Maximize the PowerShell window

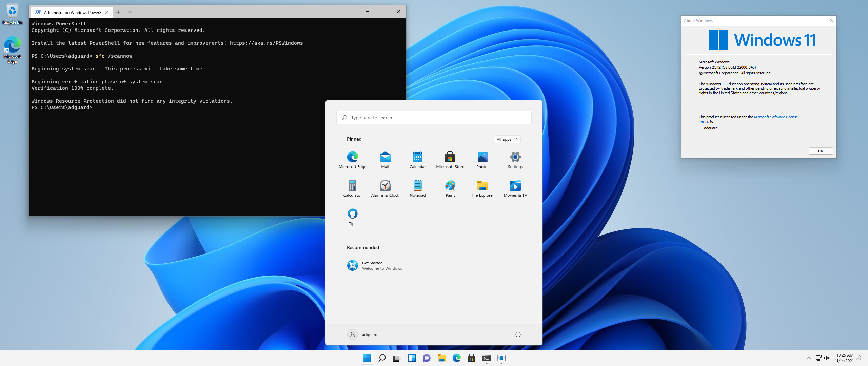click(383, 12)
